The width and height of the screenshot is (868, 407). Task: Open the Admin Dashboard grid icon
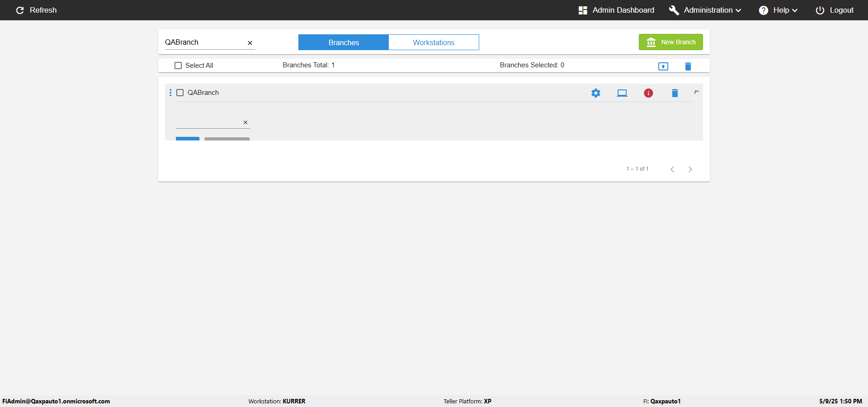tap(583, 10)
